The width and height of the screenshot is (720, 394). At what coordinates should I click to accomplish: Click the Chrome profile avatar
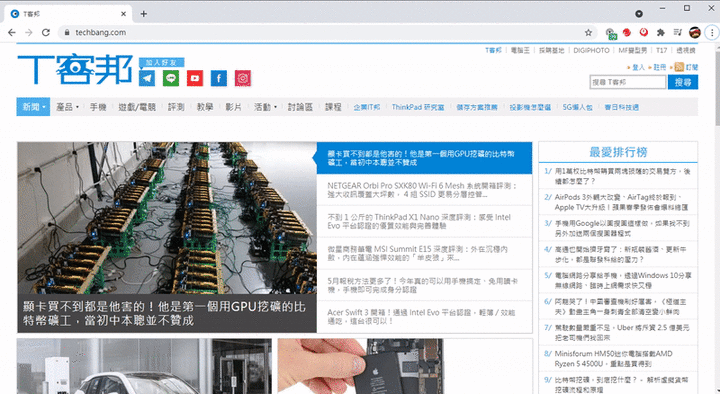694,32
